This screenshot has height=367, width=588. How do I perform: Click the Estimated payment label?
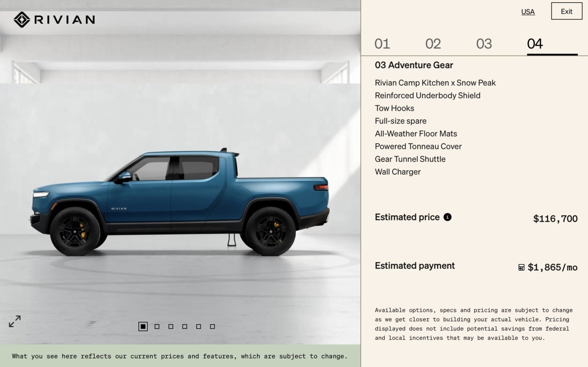[415, 265]
